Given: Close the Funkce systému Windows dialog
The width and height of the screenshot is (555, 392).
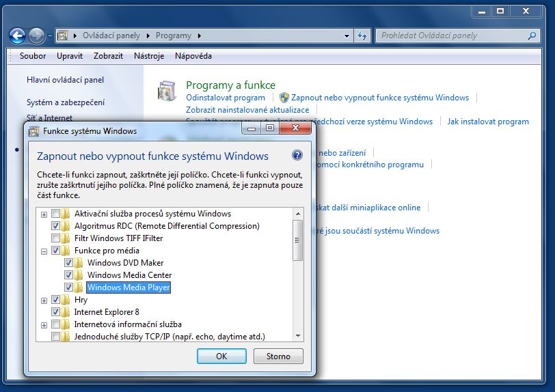Looking at the screenshot, I should (295, 128).
